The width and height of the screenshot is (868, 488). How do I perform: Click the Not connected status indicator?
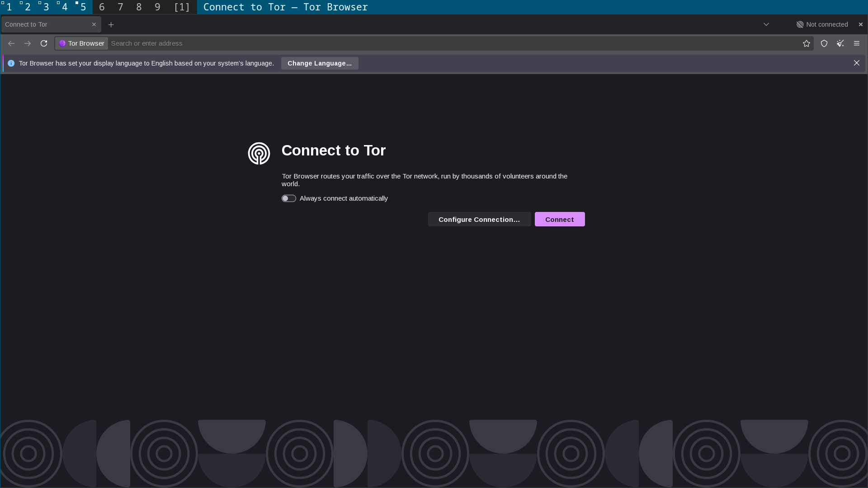click(x=822, y=24)
